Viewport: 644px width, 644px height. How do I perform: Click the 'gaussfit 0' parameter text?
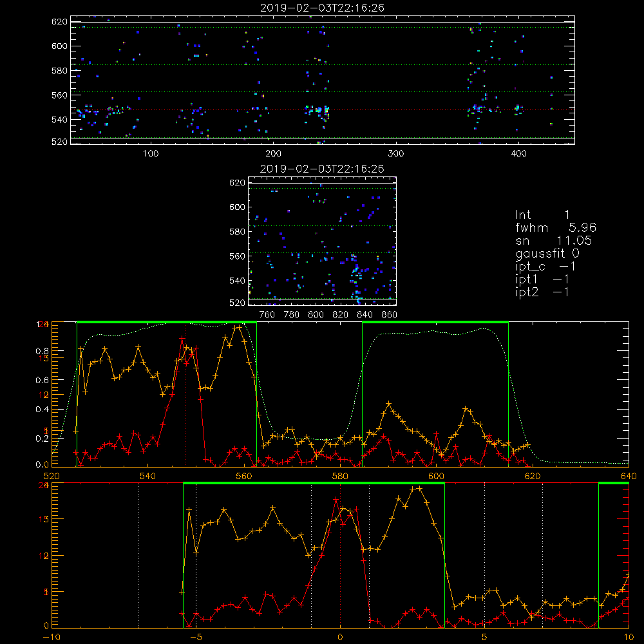point(547,254)
